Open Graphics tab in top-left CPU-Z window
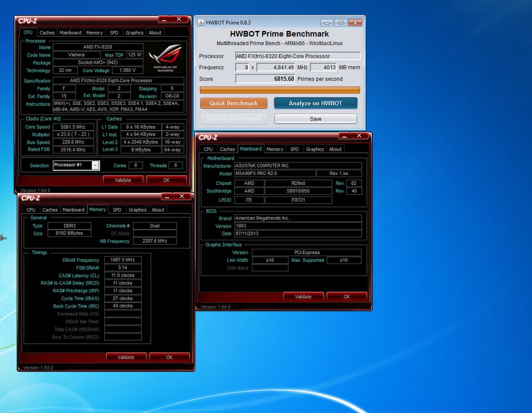Viewport: 532px width, 413px height. [134, 33]
